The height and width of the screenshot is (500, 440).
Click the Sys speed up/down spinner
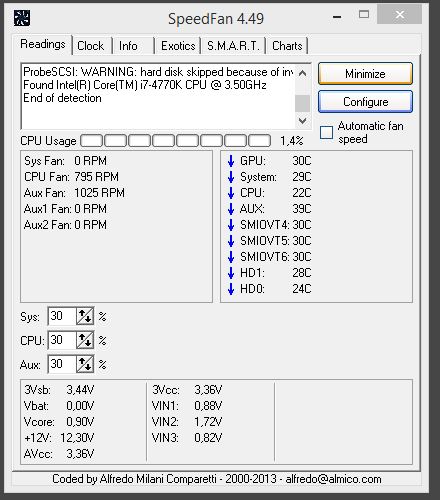[85, 316]
